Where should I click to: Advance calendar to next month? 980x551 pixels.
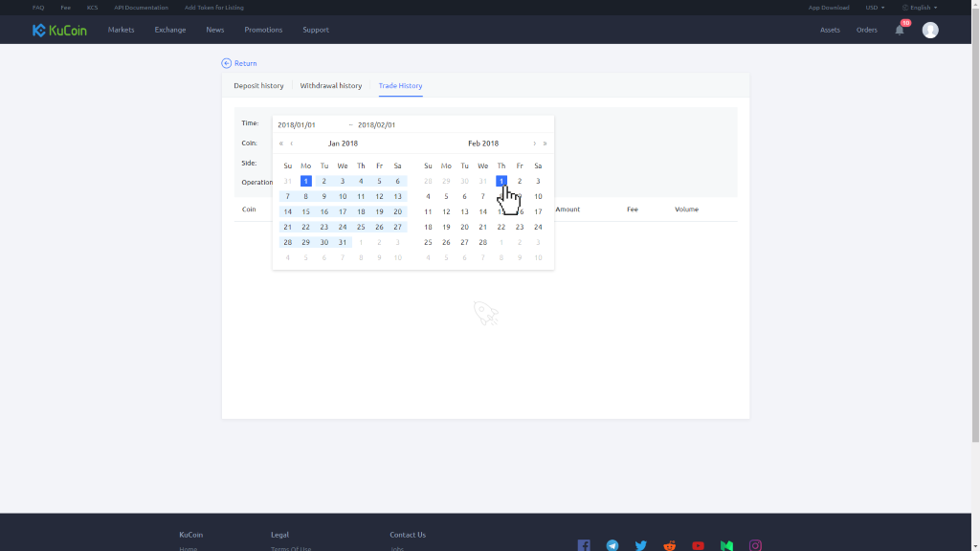tap(534, 143)
